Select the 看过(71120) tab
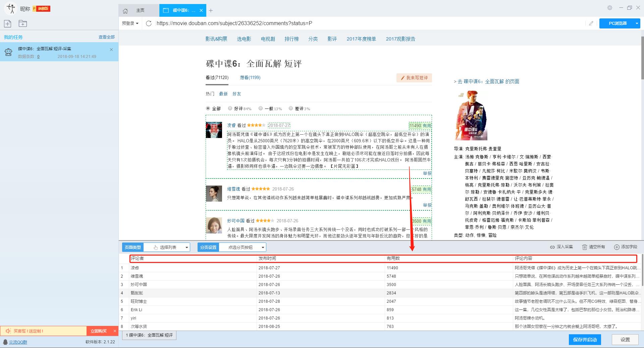Image resolution: width=644 pixels, height=348 pixels. [x=217, y=77]
